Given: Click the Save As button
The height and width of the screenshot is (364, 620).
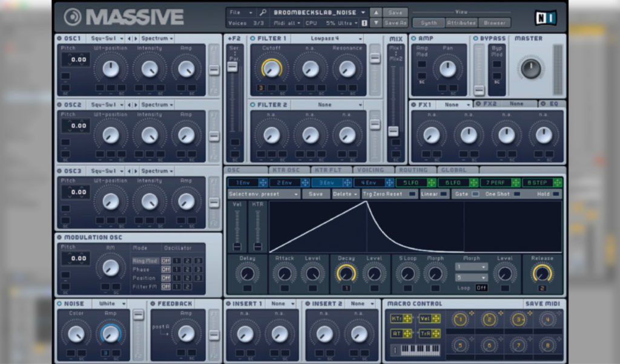Looking at the screenshot, I should pos(397,22).
